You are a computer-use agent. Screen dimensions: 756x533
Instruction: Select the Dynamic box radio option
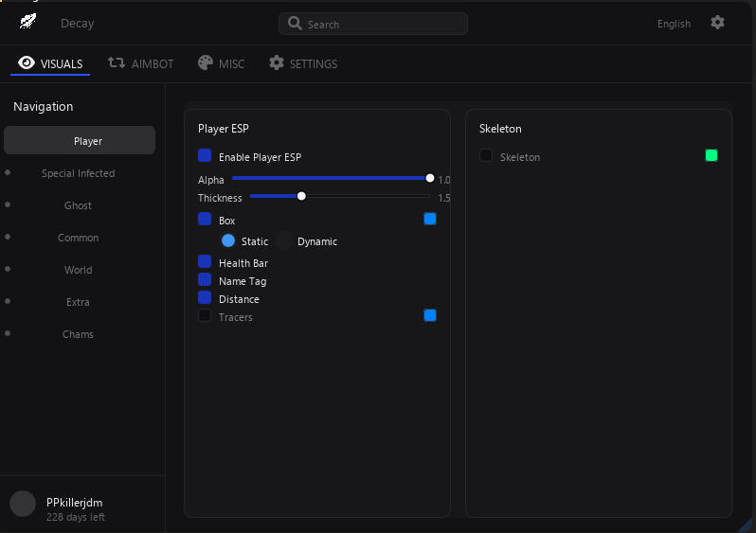[x=284, y=241]
